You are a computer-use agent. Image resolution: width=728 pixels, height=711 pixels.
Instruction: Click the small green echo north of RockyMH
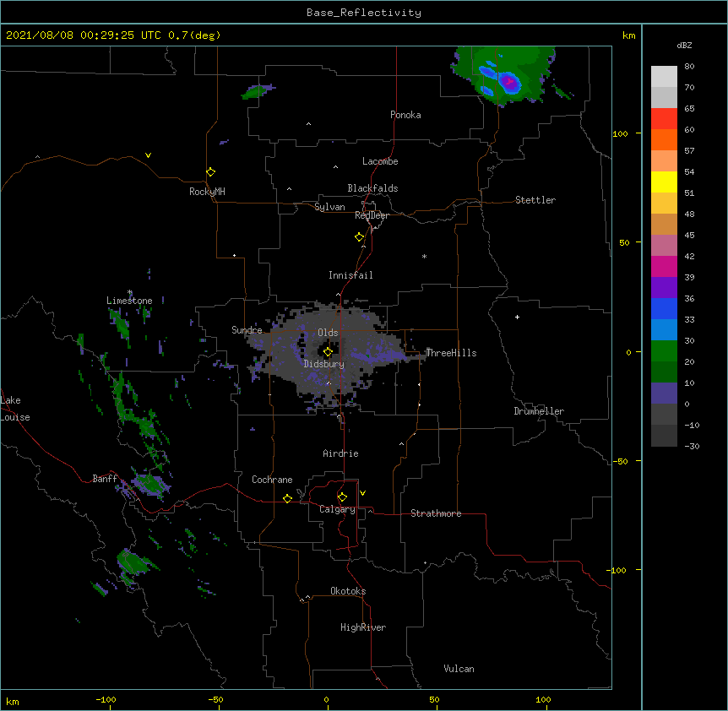pyautogui.click(x=256, y=91)
